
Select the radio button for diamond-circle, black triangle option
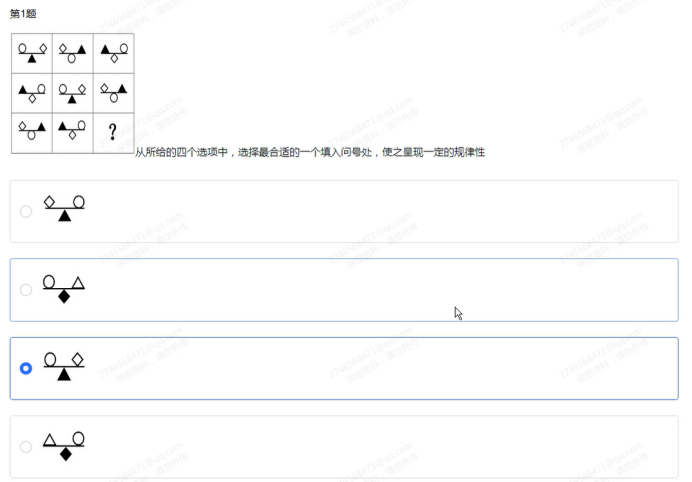26,211
